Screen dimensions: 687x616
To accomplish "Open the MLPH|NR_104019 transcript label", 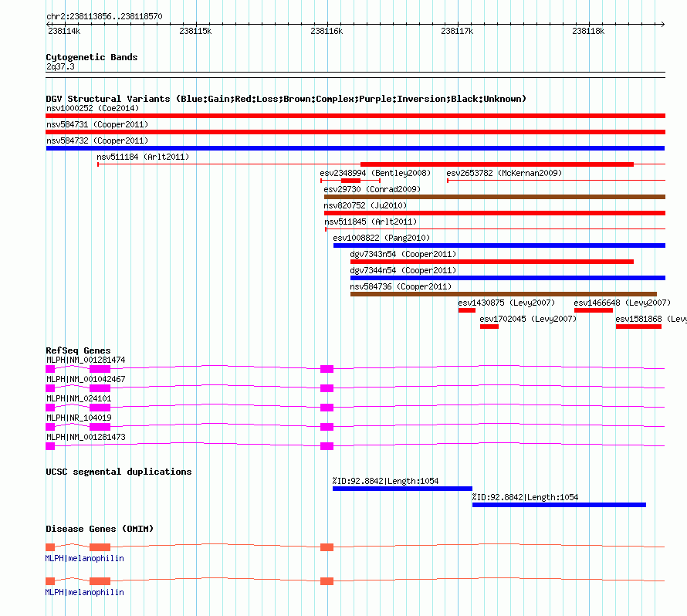I will coord(79,418).
